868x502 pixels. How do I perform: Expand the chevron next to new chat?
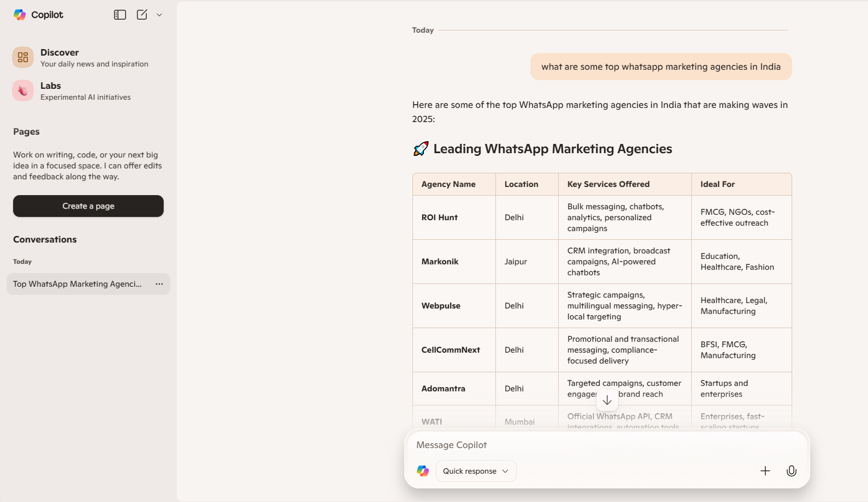159,15
